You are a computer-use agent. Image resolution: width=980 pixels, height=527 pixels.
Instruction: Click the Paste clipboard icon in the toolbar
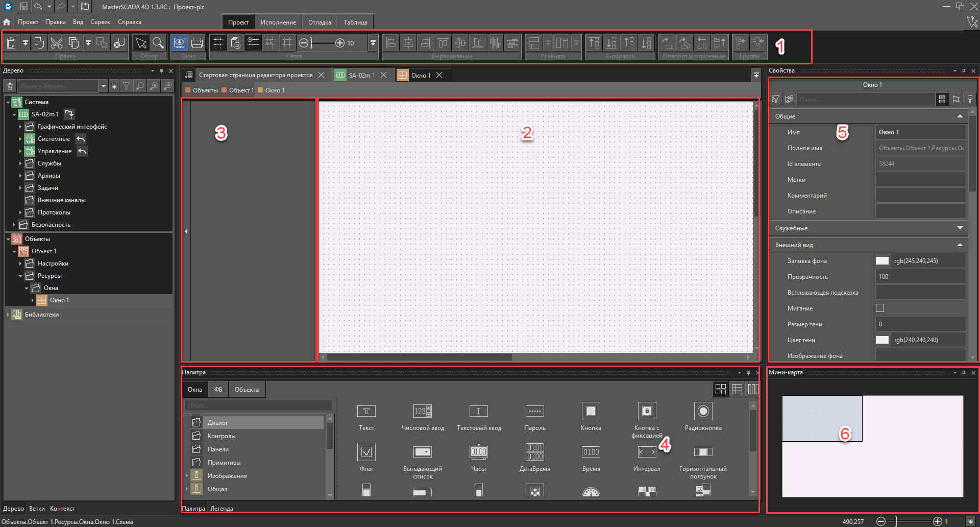[x=11, y=43]
